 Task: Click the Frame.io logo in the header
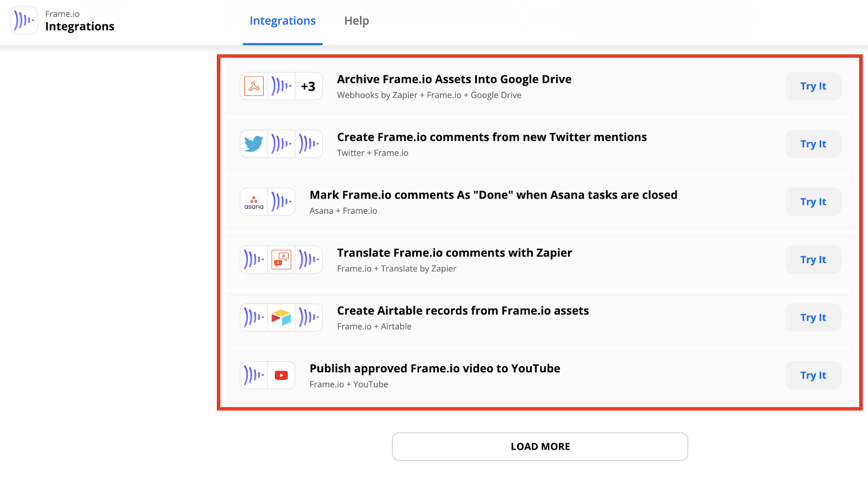(x=24, y=21)
